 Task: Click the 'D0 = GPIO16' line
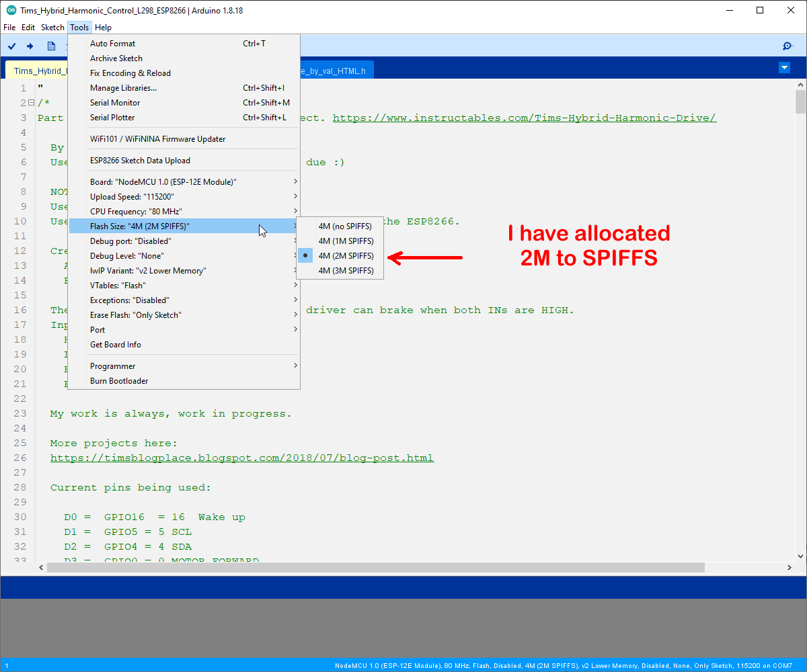point(155,517)
